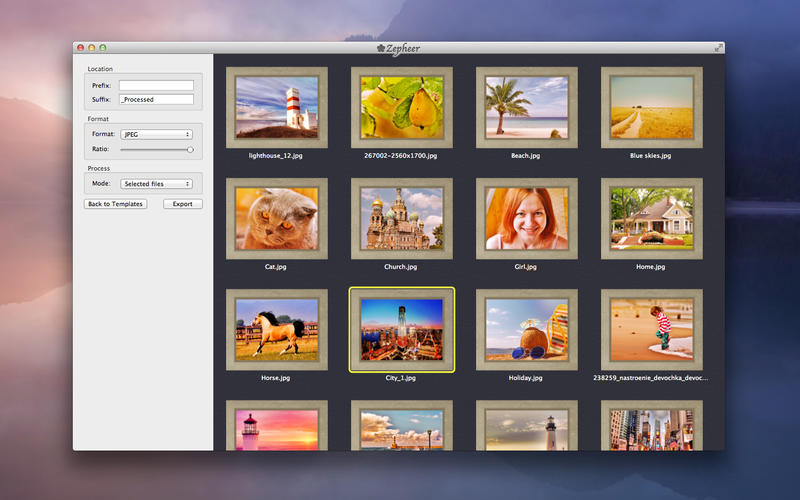The height and width of the screenshot is (500, 800).
Task: Select the pink sunset lighthouse thumbnail
Action: pos(277,426)
